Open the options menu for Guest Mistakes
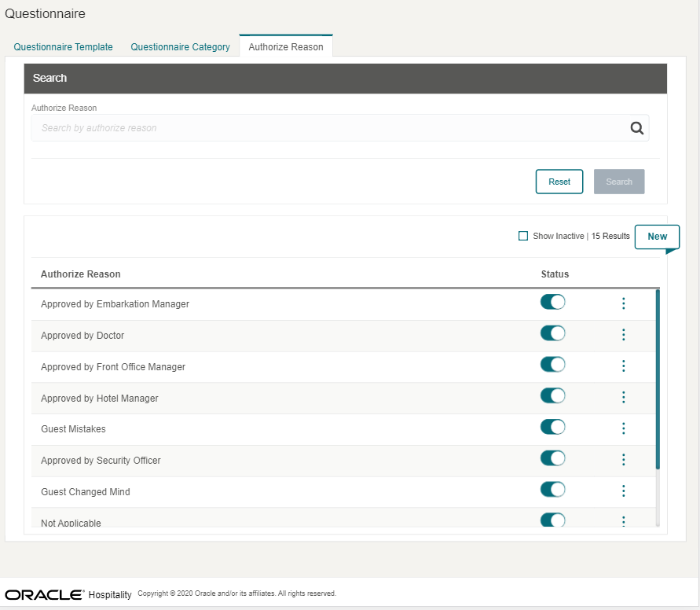 pos(623,428)
